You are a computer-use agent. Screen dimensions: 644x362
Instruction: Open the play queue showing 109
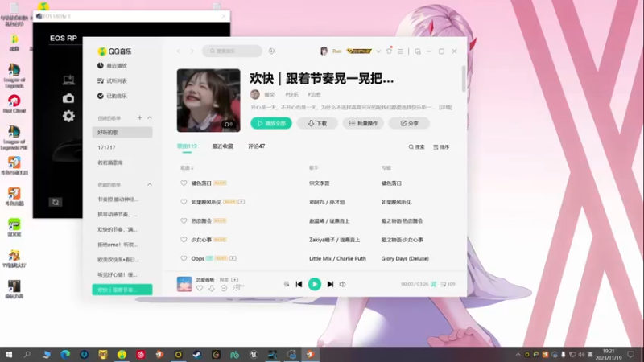(x=448, y=284)
